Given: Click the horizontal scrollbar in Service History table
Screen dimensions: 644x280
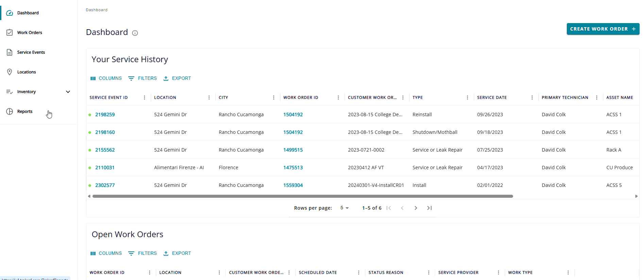Looking at the screenshot, I should coord(303,196).
